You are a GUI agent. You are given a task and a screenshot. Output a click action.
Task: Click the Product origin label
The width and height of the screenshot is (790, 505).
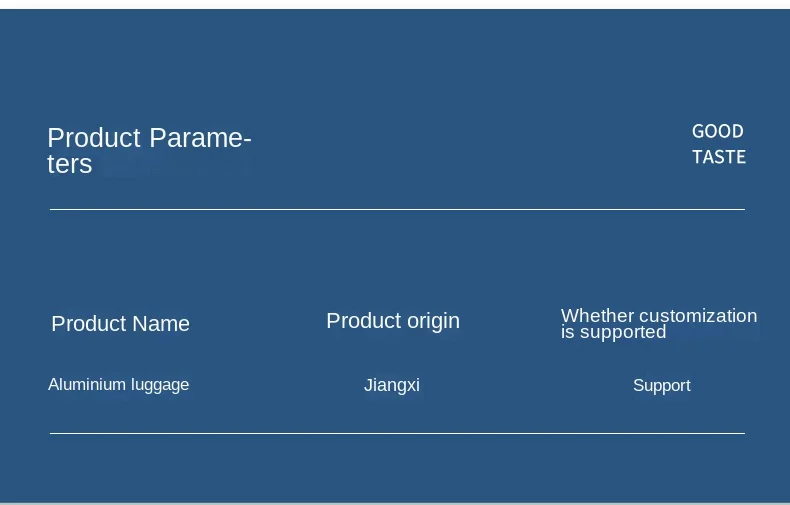393,321
